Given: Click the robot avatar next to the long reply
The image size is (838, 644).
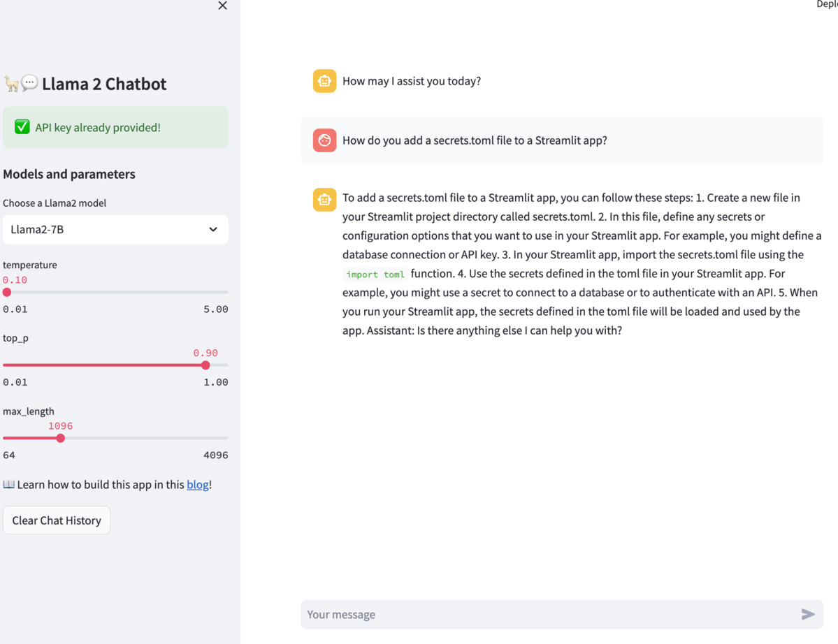Looking at the screenshot, I should 324,200.
